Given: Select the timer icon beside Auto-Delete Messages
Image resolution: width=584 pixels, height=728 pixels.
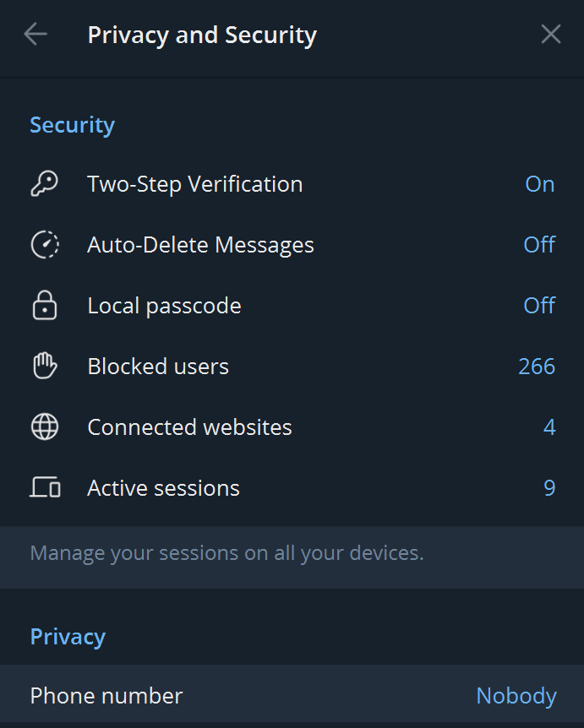Looking at the screenshot, I should pos(44,243).
